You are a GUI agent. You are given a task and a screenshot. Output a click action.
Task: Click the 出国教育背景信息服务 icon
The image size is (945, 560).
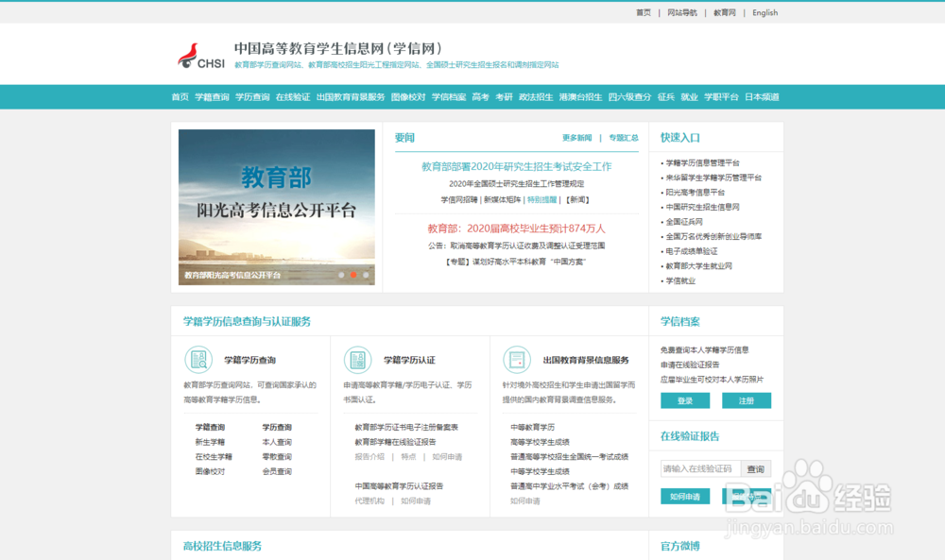(x=517, y=360)
